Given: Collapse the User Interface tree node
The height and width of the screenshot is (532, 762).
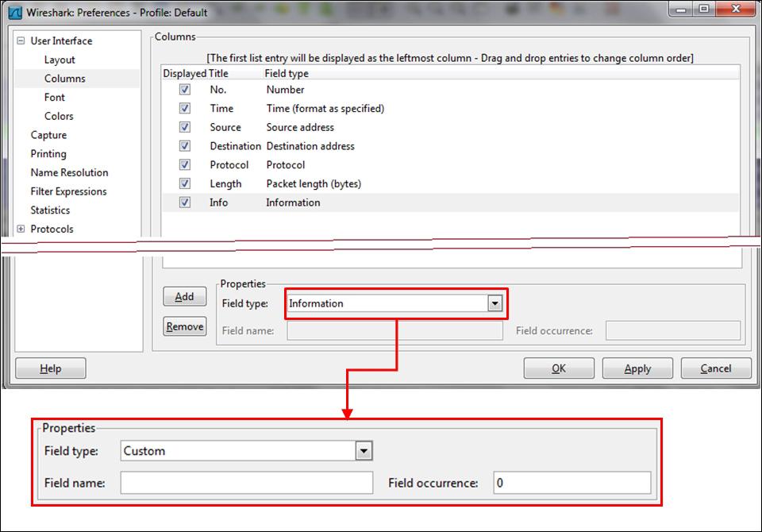Looking at the screenshot, I should pos(21,40).
